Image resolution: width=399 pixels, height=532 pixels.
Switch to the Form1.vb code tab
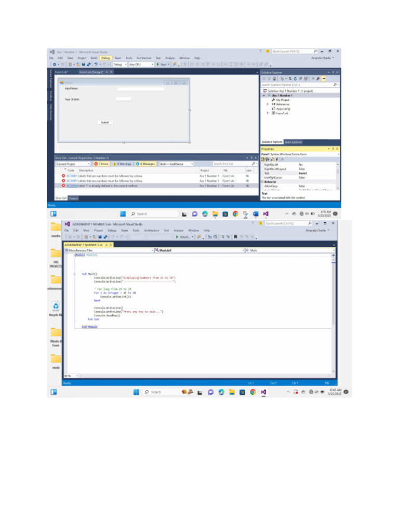pyautogui.click(x=61, y=72)
